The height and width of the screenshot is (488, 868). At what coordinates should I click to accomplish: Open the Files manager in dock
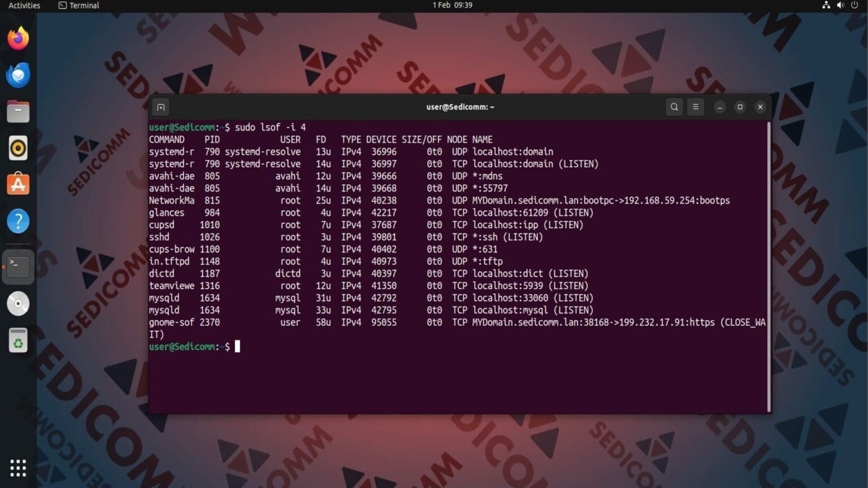[18, 111]
